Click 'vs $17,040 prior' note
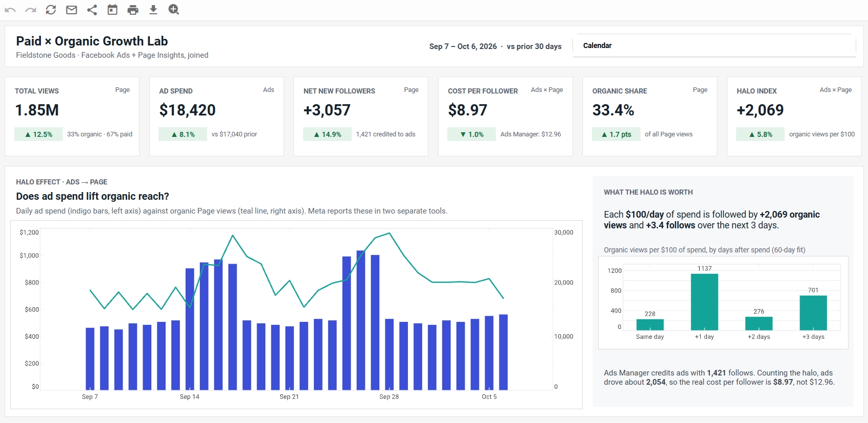Screen dimensions: 868x423 pos(234,134)
